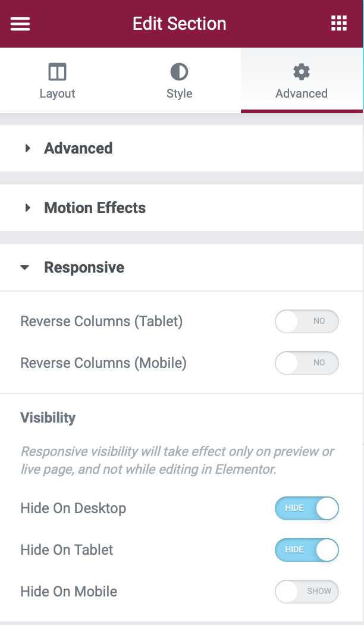Enable Hide On Mobile switch

(x=306, y=592)
